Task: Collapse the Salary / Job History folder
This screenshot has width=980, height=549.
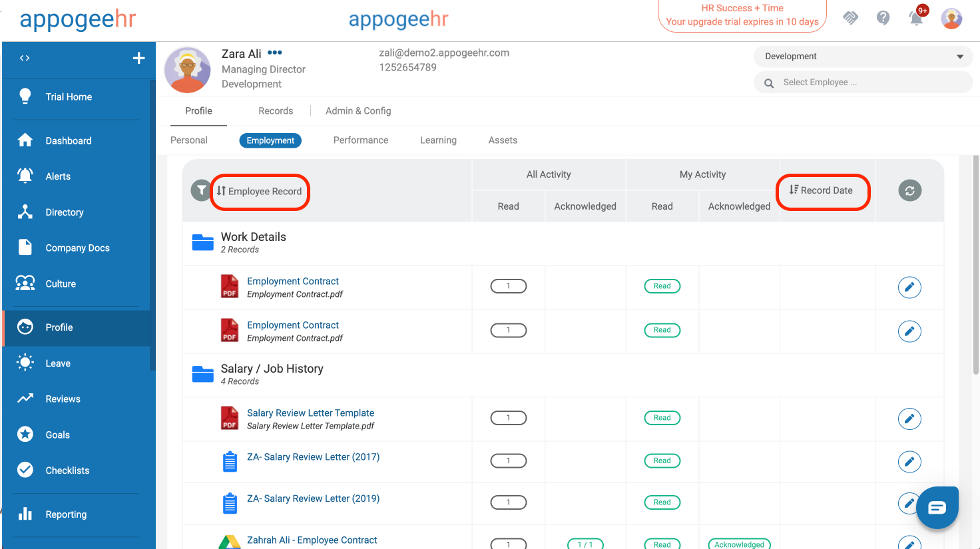Action: coord(203,374)
